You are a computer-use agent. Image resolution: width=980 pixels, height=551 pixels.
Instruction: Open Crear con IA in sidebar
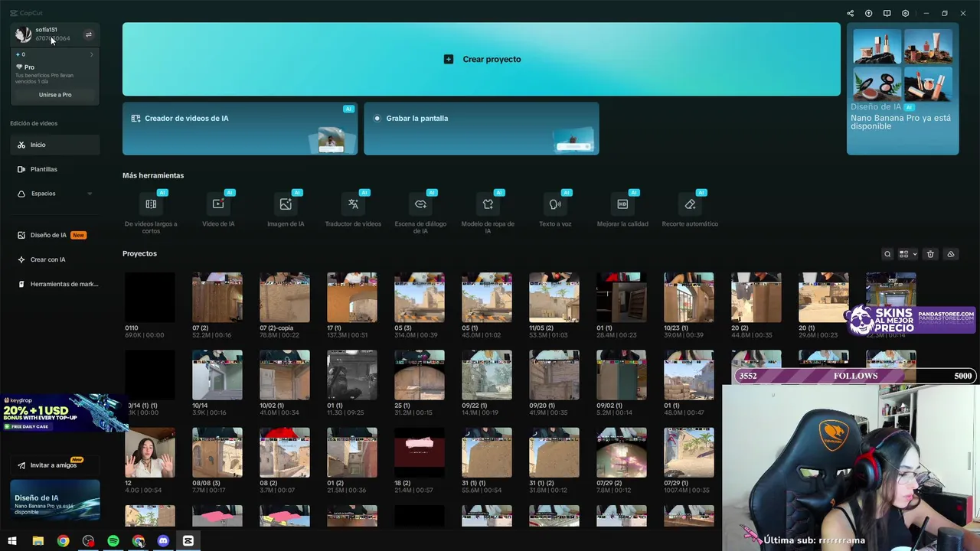(55, 259)
